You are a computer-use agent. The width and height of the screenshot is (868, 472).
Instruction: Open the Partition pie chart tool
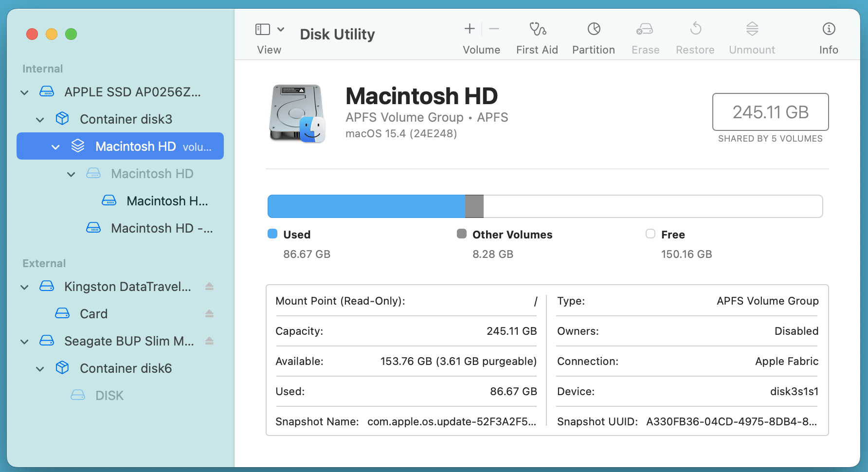pyautogui.click(x=594, y=30)
